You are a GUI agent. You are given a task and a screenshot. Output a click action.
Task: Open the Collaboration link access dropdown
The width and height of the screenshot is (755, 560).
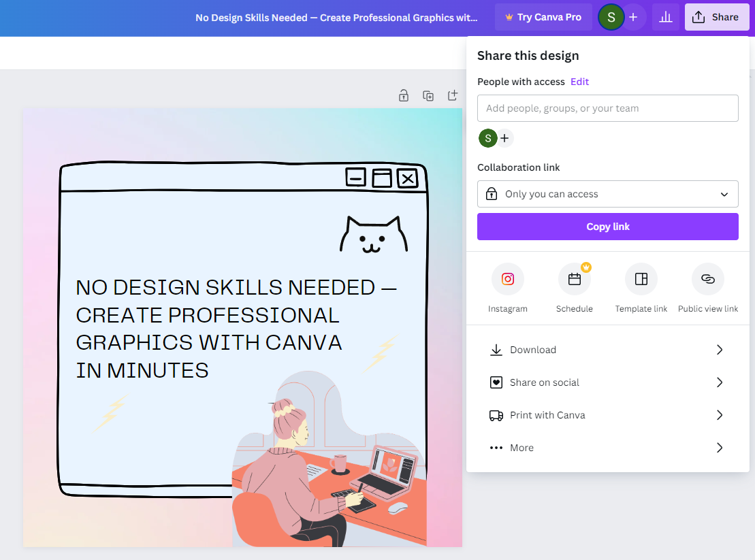pos(607,194)
